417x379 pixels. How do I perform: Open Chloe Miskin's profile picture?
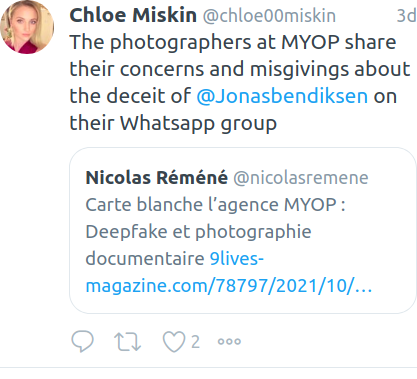[x=27, y=27]
